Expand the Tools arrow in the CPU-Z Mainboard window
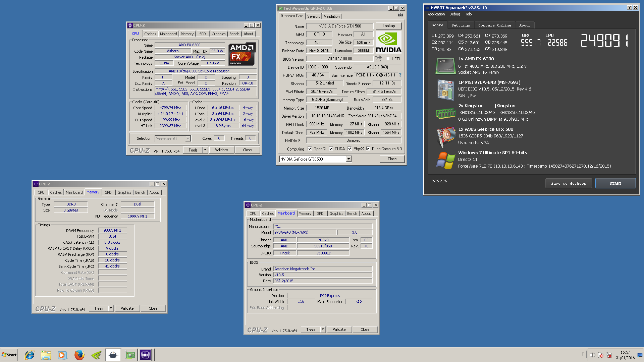The image size is (644, 362). tap(323, 330)
